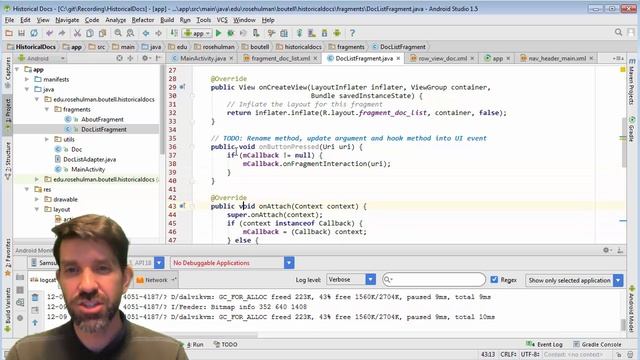Screen dimensions: 640x360
Task: Toggle the Structure tool window button
Action: pyautogui.click(x=8, y=160)
